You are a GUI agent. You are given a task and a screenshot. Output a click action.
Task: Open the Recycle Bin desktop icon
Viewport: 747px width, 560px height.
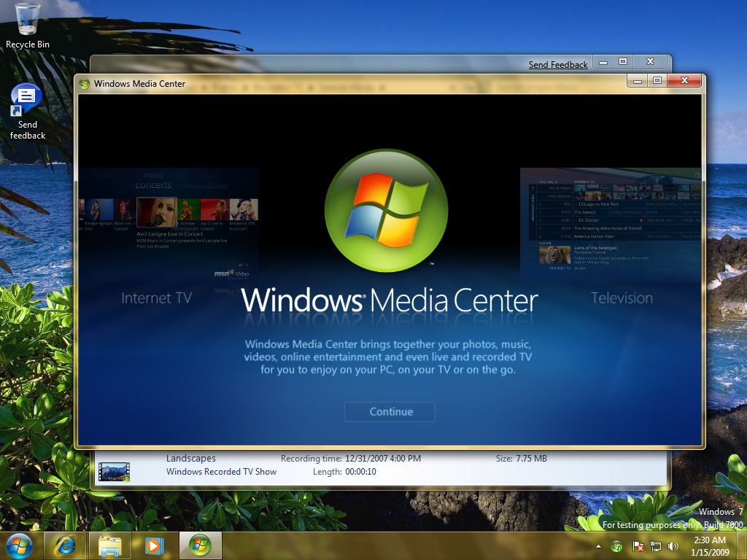pos(27,26)
